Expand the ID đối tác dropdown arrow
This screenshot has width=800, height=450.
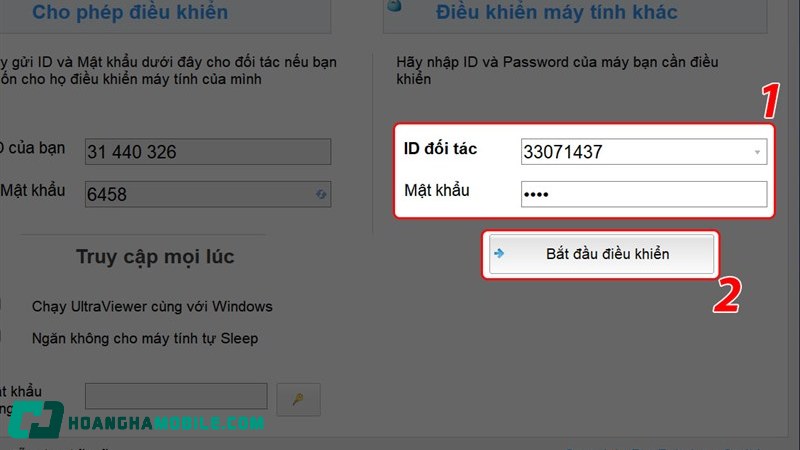(x=757, y=152)
